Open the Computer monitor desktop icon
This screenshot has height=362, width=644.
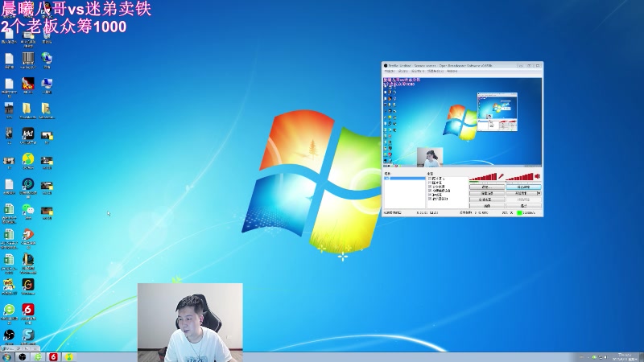pyautogui.click(x=47, y=84)
